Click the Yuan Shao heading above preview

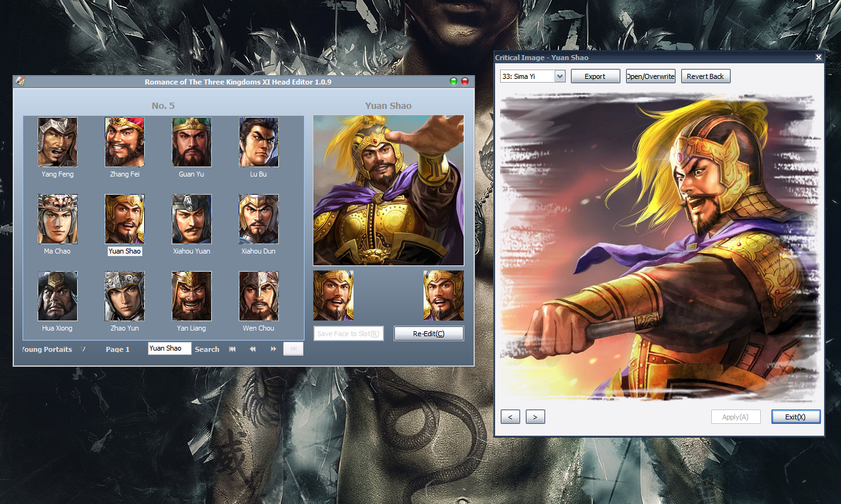point(389,106)
